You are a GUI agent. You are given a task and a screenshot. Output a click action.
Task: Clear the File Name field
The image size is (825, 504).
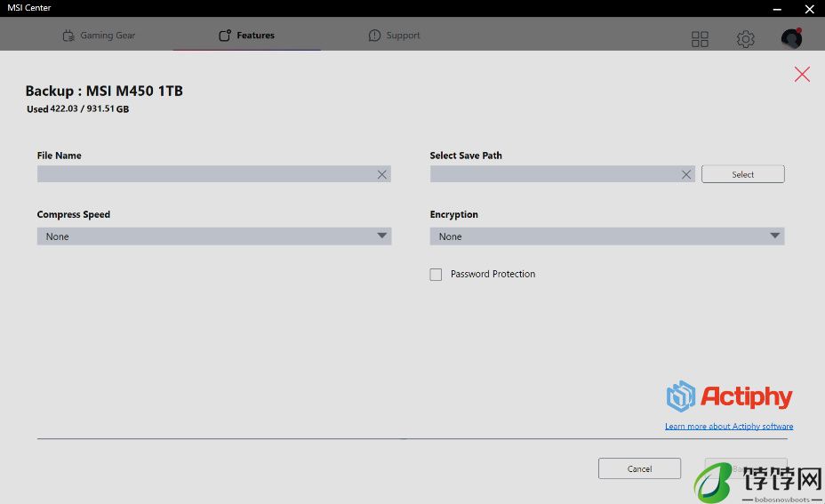382,174
